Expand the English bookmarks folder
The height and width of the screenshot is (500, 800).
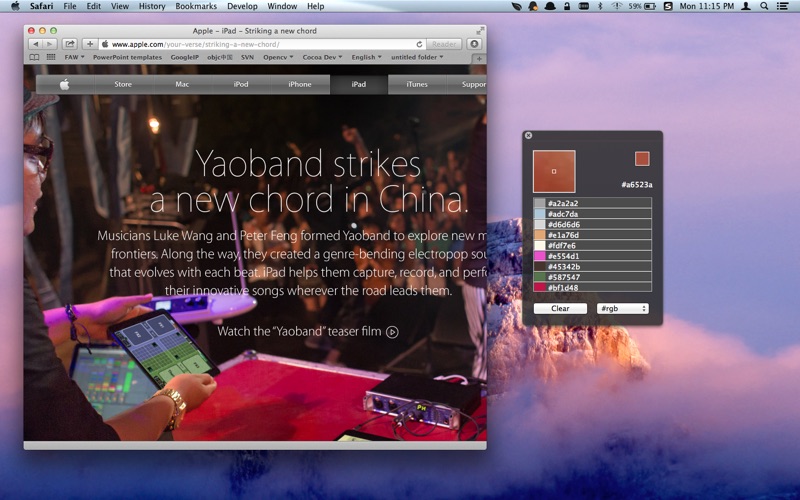tap(366, 57)
